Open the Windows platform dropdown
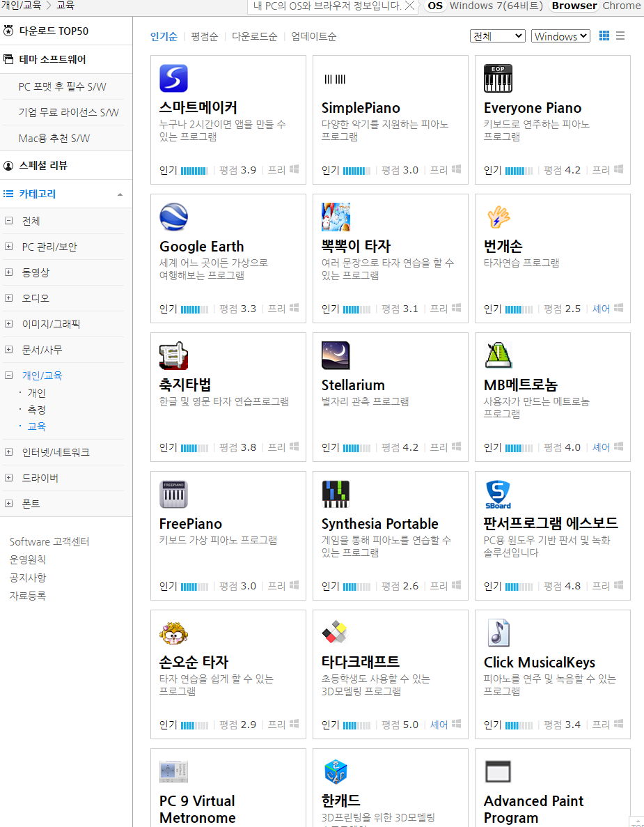The width and height of the screenshot is (644, 827). click(x=560, y=36)
